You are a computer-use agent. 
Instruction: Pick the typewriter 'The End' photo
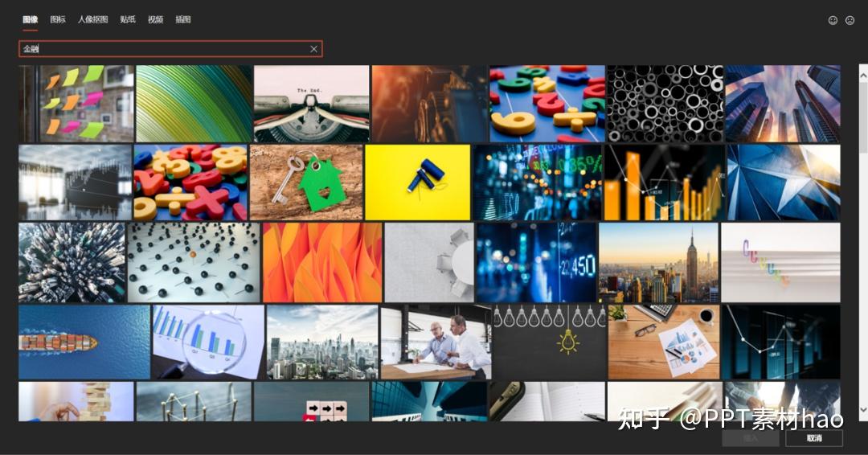coord(311,104)
